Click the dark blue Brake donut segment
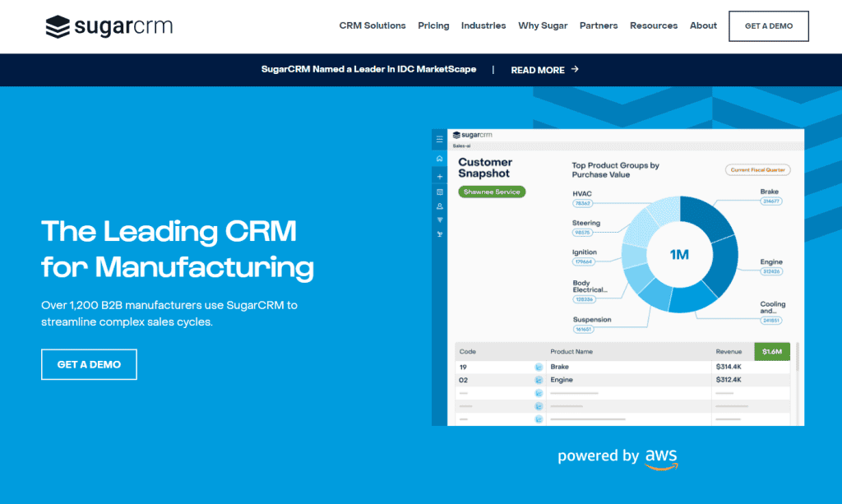The height and width of the screenshot is (504, 842). [704, 218]
